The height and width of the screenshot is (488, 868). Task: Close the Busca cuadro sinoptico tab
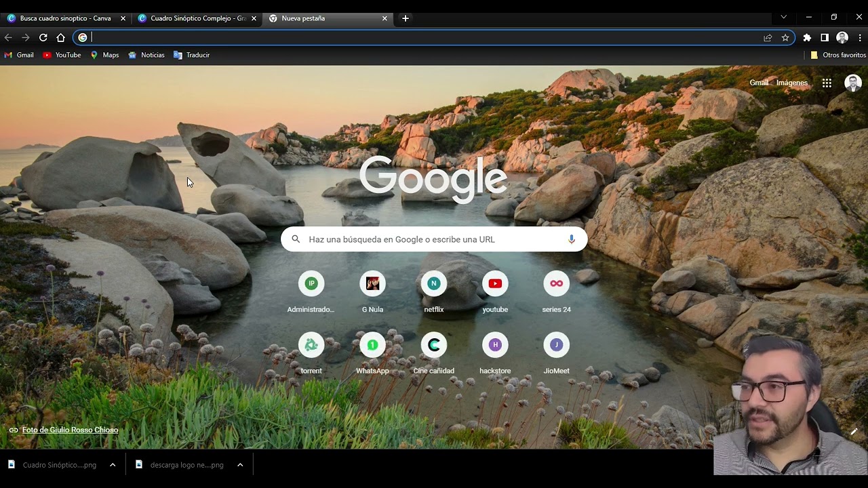[123, 18]
